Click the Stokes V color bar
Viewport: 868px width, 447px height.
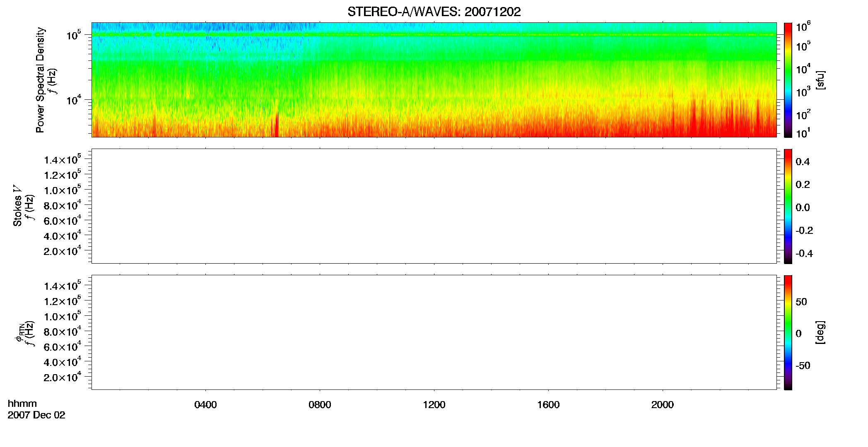tap(788, 206)
